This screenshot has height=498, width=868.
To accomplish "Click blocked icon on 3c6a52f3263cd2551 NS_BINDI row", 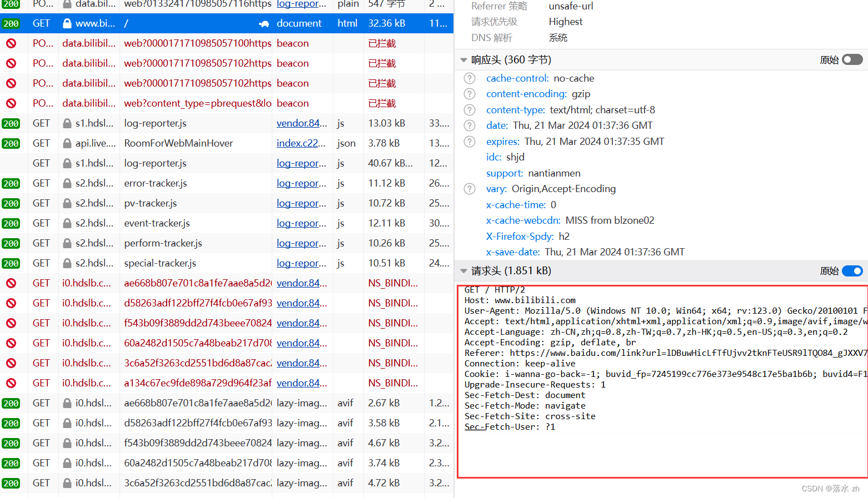I will [x=11, y=363].
